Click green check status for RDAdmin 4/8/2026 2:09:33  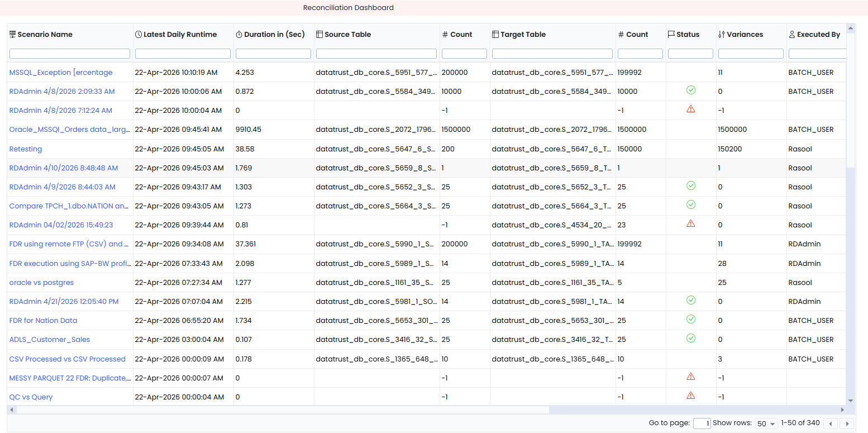pos(690,90)
